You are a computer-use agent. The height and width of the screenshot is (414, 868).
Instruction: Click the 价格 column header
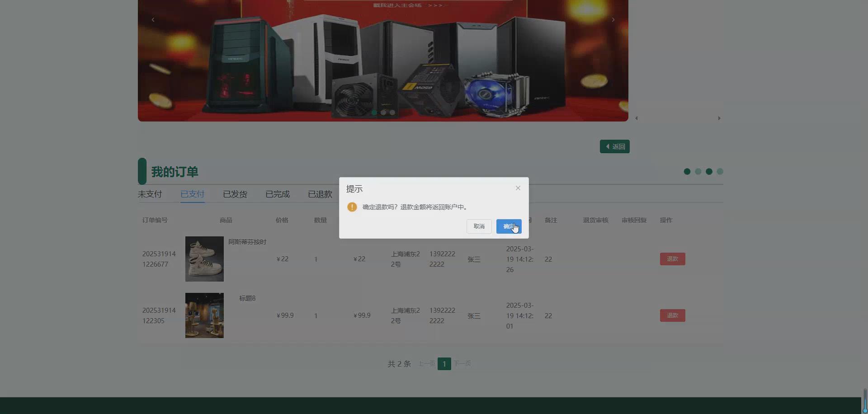282,220
